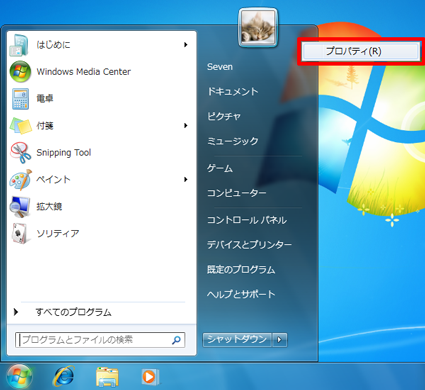Screen dimensions: 425x390
Task: Click the Snipping Tool label
Action: 64,153
